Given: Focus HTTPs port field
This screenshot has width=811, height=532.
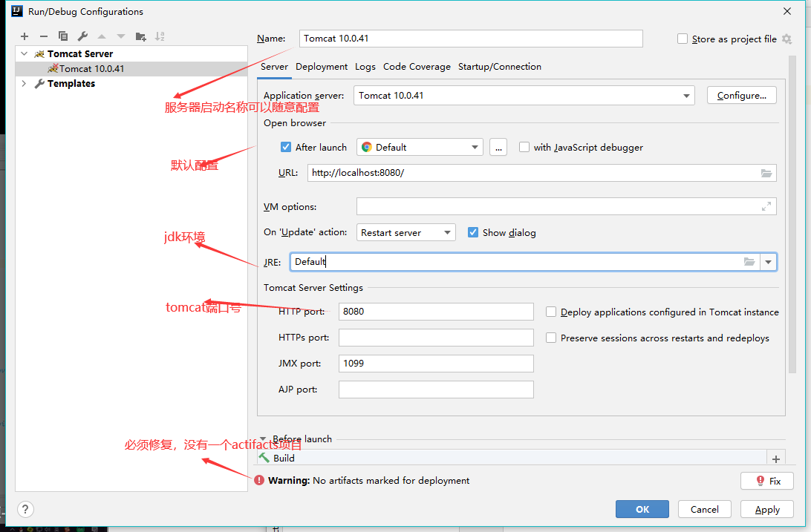Looking at the screenshot, I should click(x=436, y=338).
